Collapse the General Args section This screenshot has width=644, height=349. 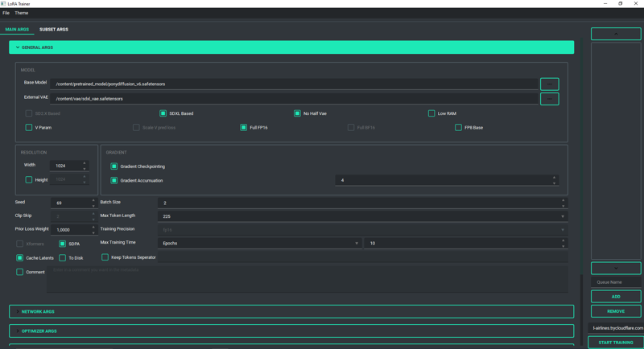click(291, 47)
